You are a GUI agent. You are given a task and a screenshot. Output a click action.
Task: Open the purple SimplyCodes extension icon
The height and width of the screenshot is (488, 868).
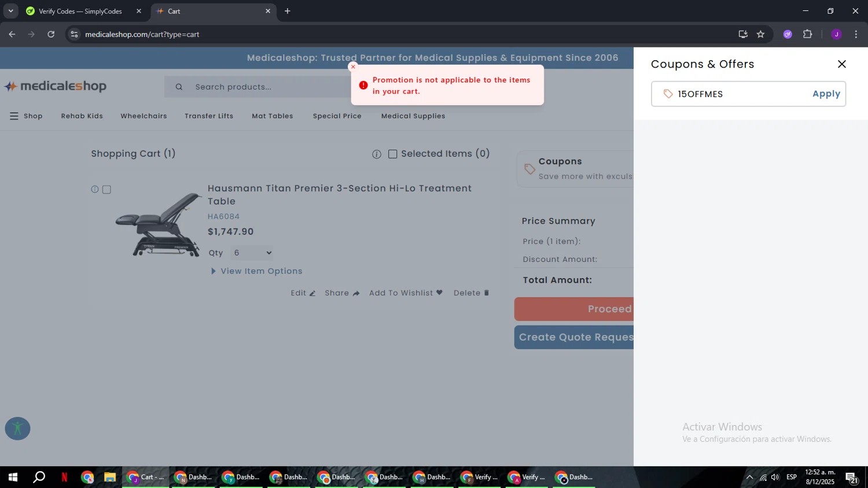(x=788, y=34)
